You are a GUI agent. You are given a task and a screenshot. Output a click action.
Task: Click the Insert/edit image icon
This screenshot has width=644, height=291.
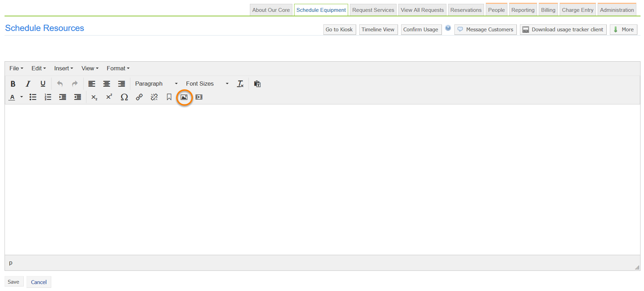tap(184, 97)
